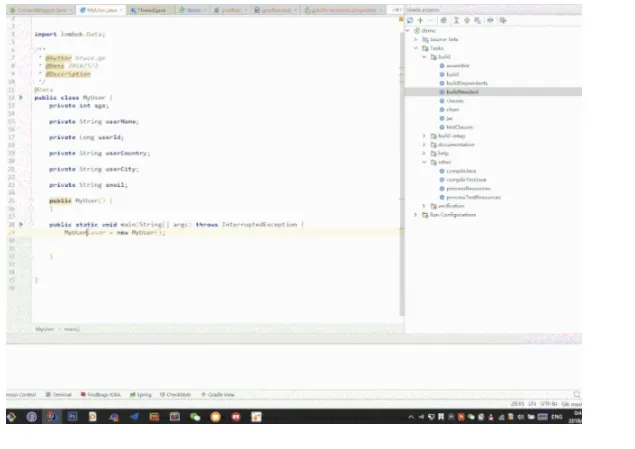Open the Spring tool window

pos(141,394)
